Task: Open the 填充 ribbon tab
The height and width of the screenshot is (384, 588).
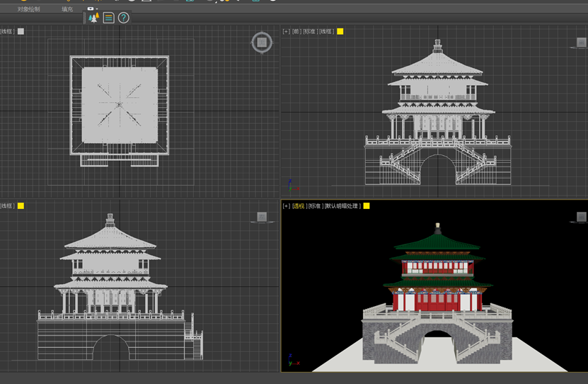Action: pos(67,9)
